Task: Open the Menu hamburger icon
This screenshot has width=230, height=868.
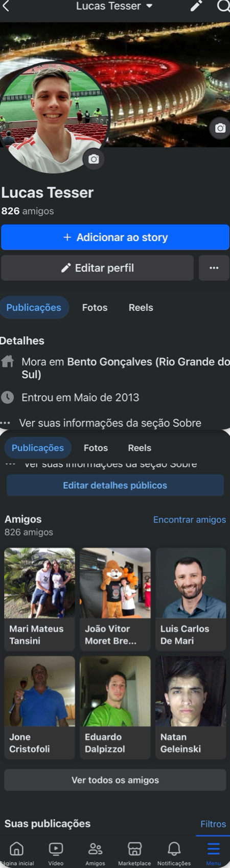Action: 213,853
